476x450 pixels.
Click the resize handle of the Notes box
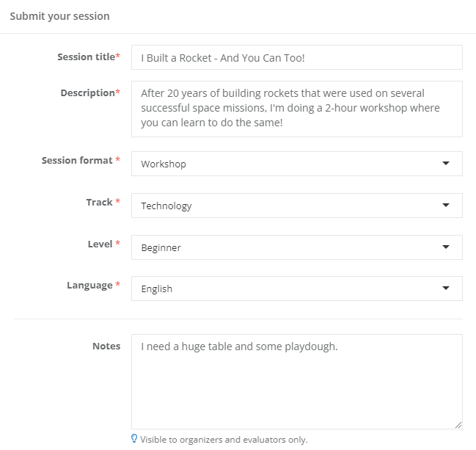coord(458,424)
